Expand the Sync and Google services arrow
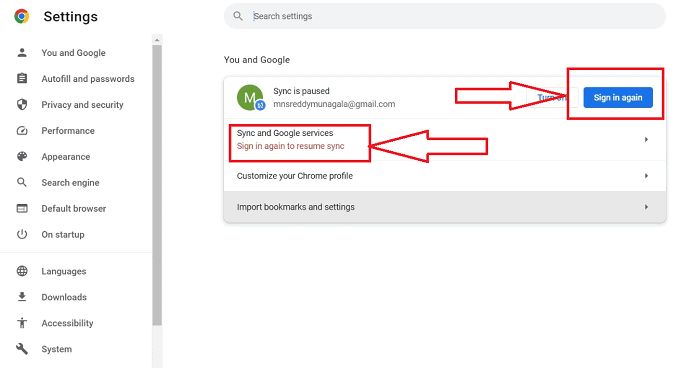The width and height of the screenshot is (680, 368). [x=646, y=140]
